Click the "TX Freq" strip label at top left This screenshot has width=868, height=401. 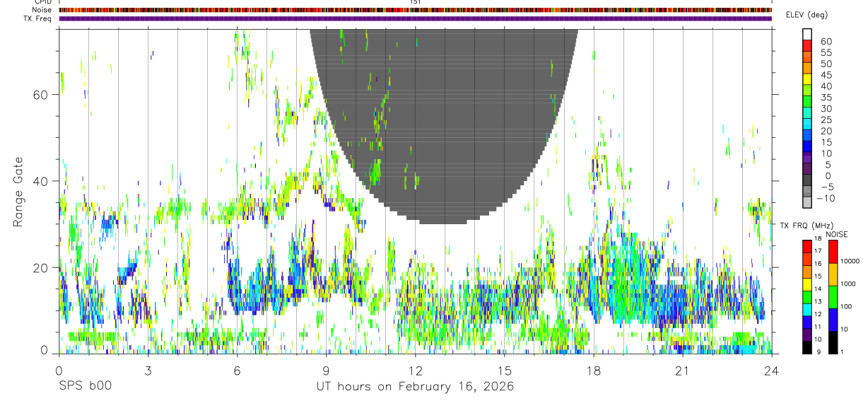(37, 18)
